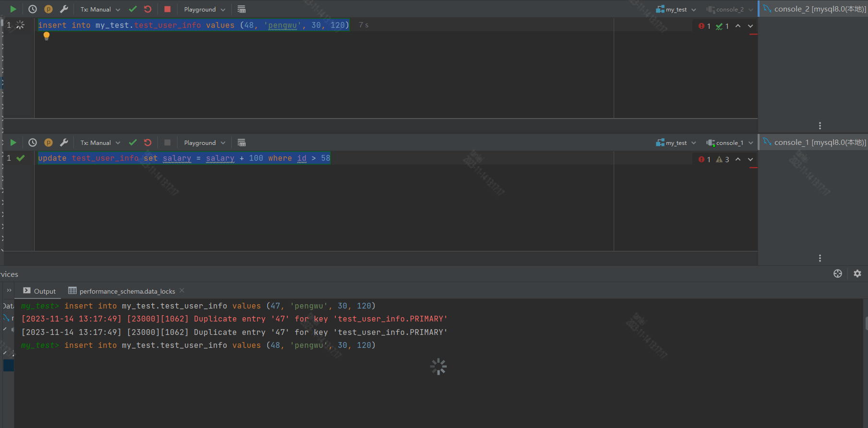The image size is (868, 428).
Task: Close the performance_schema.data_locks tab
Action: (x=182, y=290)
